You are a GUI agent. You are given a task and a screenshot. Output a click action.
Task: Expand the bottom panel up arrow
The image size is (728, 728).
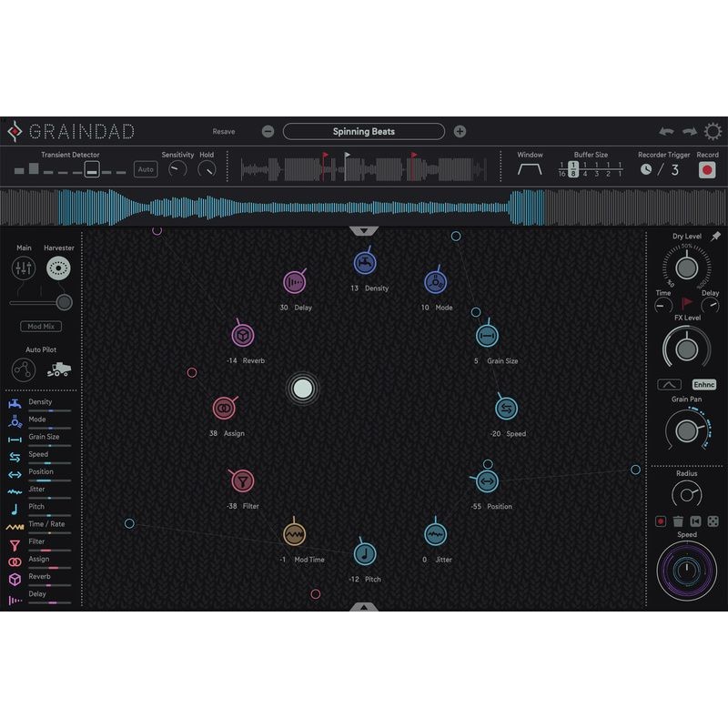[x=363, y=606]
